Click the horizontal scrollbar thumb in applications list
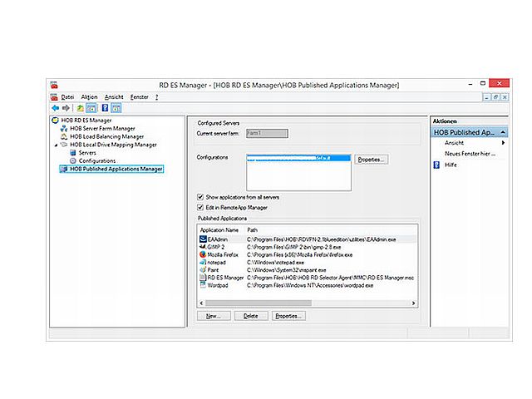Image resolution: width=532 pixels, height=399 pixels. (x=259, y=303)
